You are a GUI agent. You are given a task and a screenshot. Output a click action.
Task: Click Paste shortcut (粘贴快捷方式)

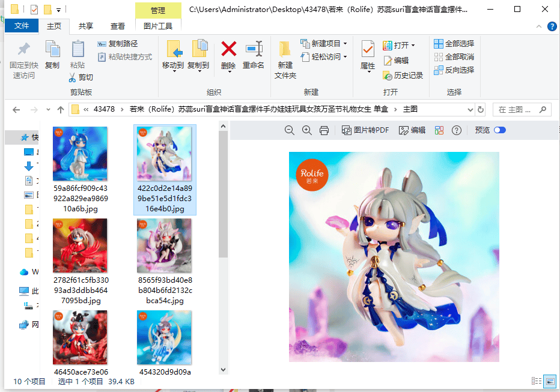pos(125,56)
